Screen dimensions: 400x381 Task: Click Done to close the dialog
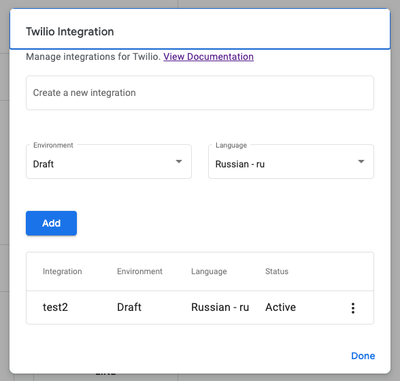pyautogui.click(x=363, y=356)
